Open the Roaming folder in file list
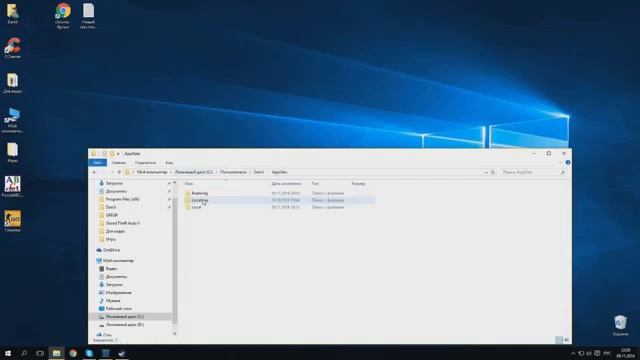This screenshot has height=360, width=640. point(200,193)
